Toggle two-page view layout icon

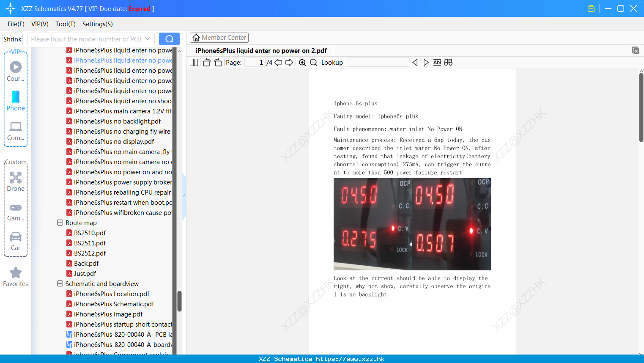coord(194,63)
